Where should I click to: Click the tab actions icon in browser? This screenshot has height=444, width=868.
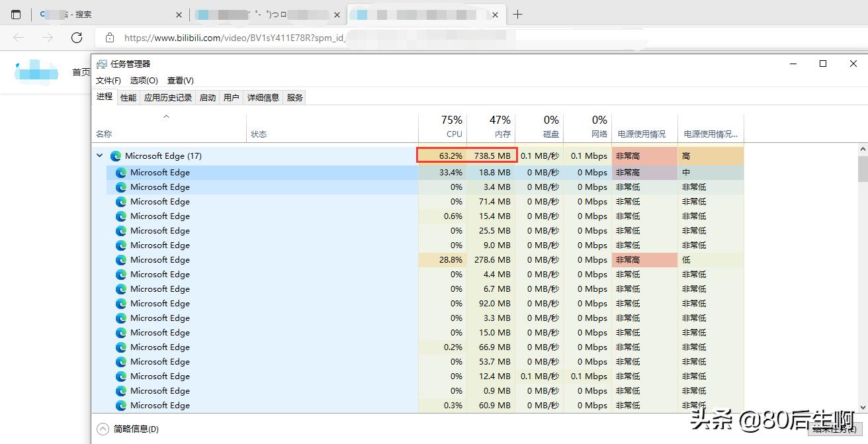click(16, 15)
